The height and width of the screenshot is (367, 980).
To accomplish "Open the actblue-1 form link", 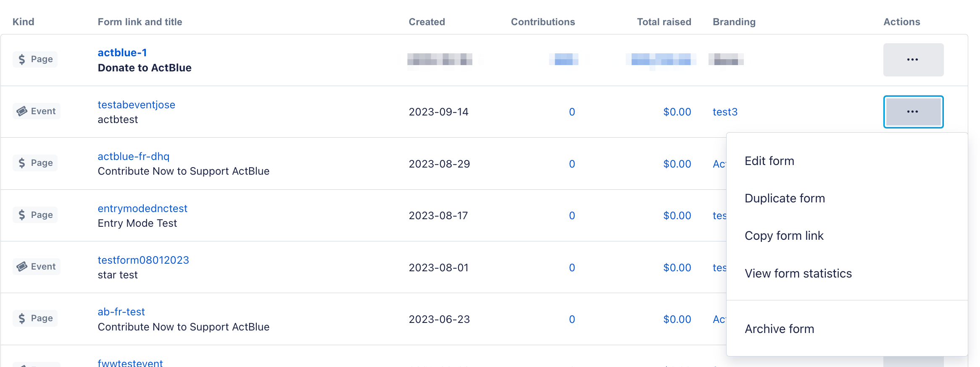I will 122,53.
